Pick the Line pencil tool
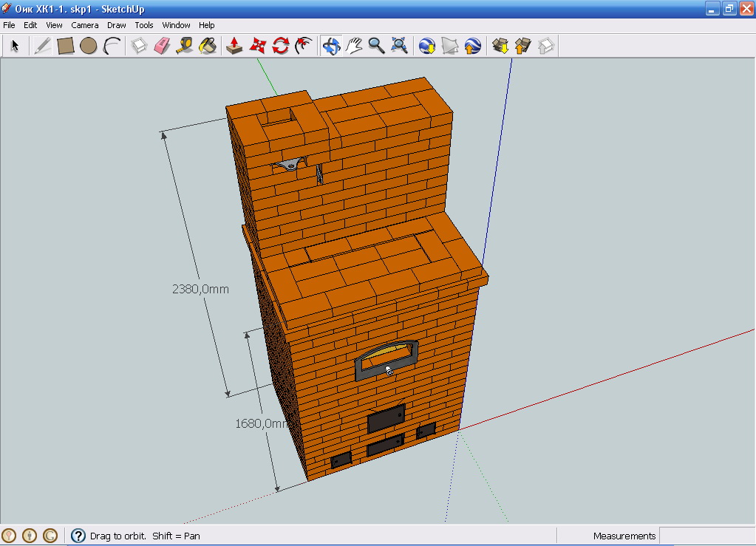The image size is (756, 546). [x=43, y=47]
